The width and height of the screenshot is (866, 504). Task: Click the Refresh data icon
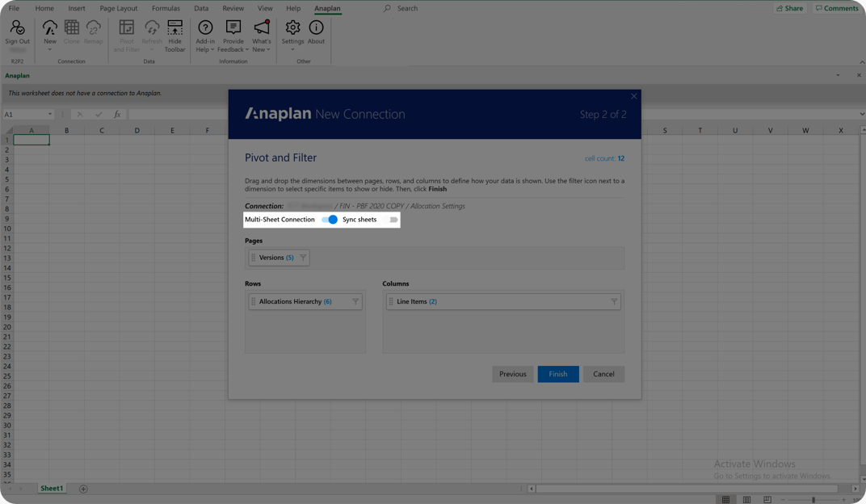[x=152, y=29]
